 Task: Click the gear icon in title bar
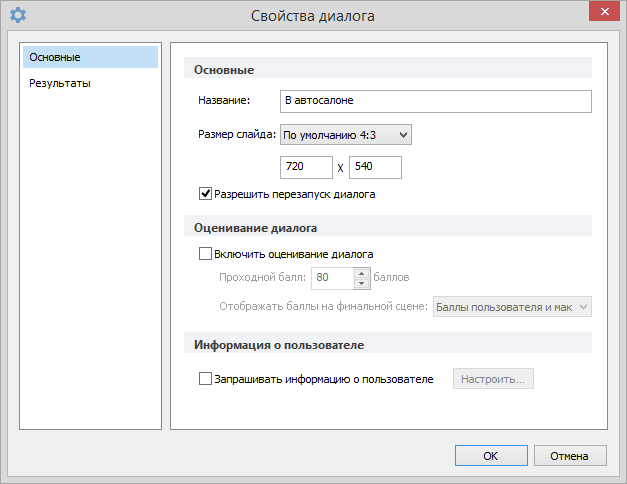(18, 15)
